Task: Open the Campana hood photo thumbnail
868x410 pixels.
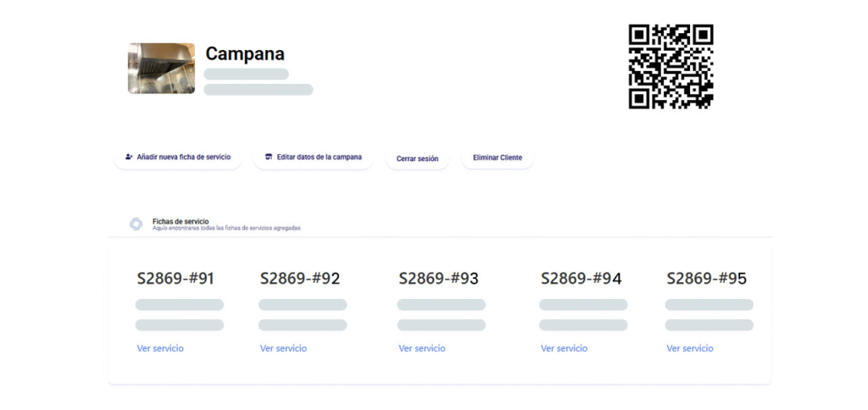Action: [x=162, y=68]
